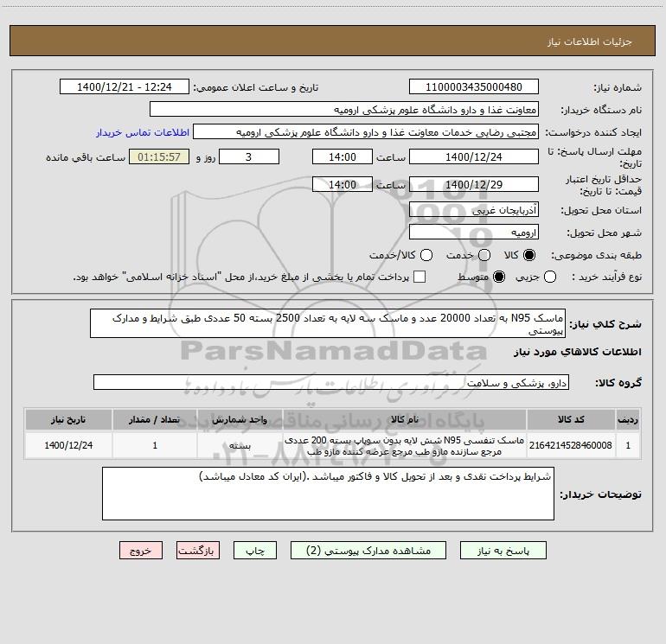Toggle the اسناد خزانه اسلامی payment checkbox
This screenshot has height=644, width=666.
click(419, 277)
